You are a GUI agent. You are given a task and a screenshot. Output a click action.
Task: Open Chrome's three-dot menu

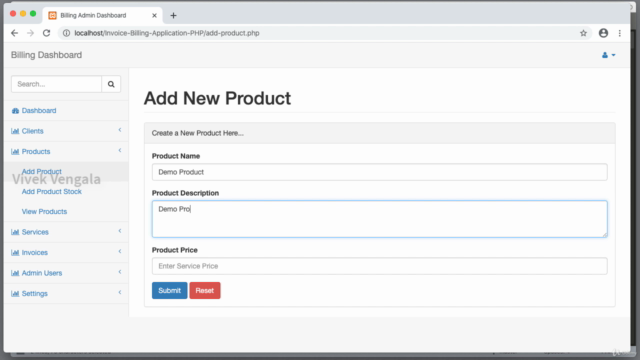(620, 33)
